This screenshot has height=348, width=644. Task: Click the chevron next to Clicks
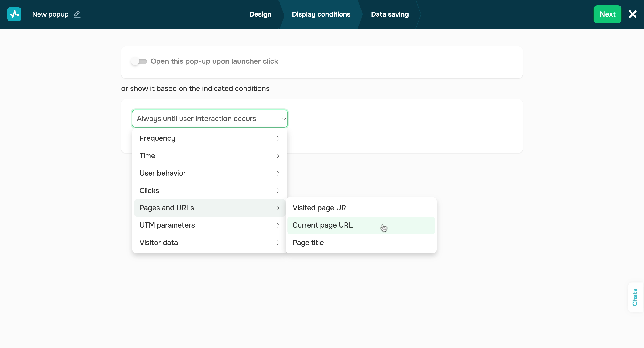pos(278,191)
